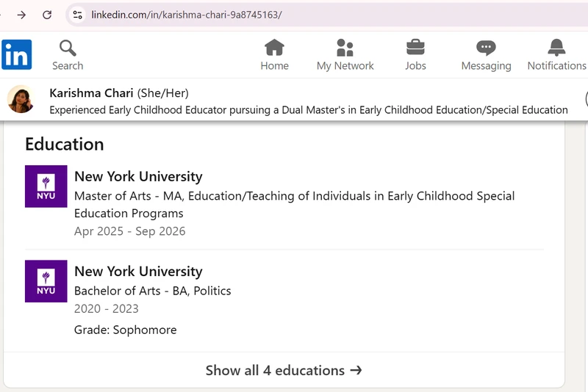Open the site information icon beside URL
This screenshot has width=588, height=392.
pos(77,15)
